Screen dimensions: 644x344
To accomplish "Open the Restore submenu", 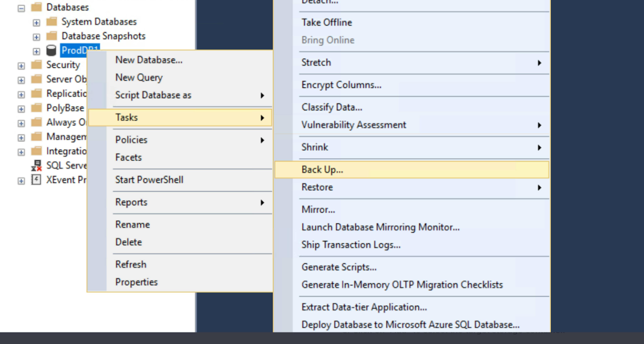I will point(317,187).
